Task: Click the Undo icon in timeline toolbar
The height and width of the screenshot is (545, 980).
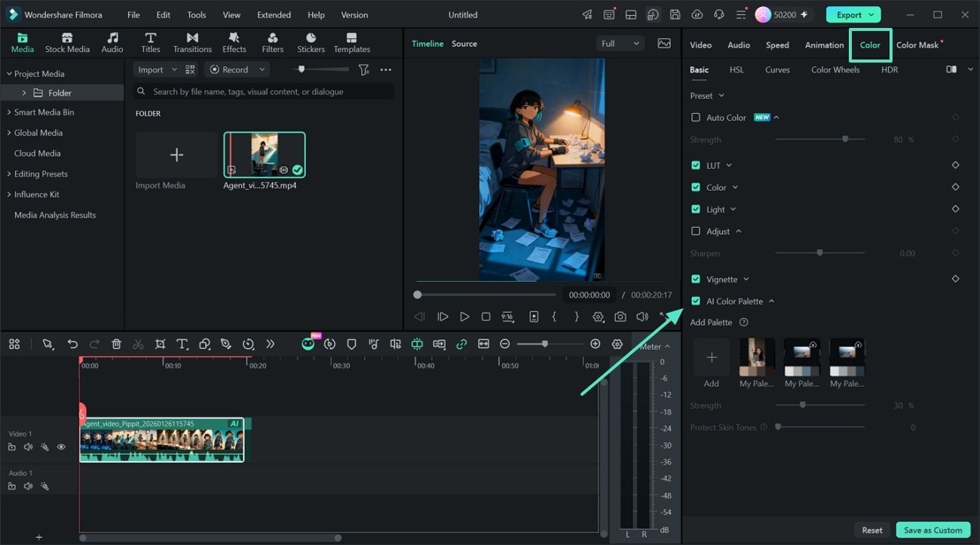Action: tap(72, 344)
